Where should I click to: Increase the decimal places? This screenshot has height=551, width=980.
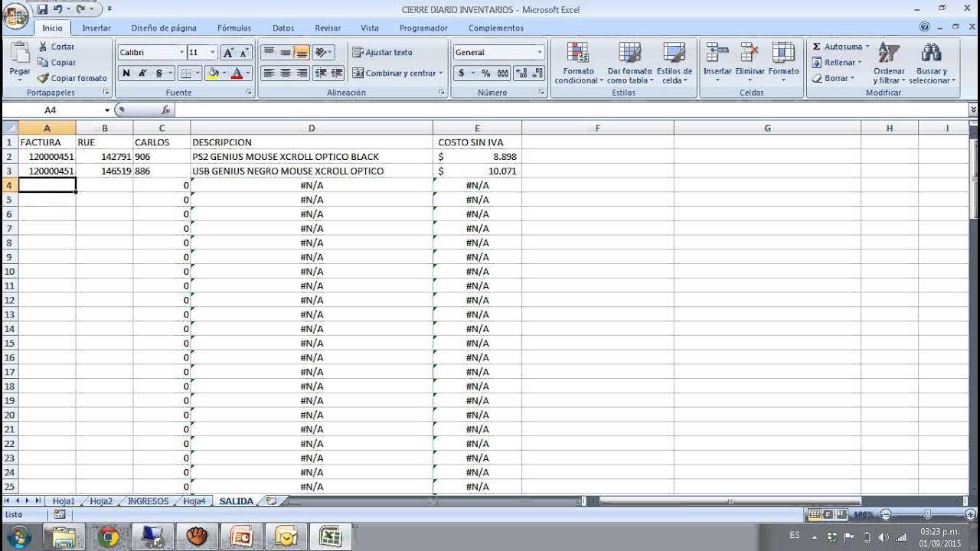(x=521, y=73)
